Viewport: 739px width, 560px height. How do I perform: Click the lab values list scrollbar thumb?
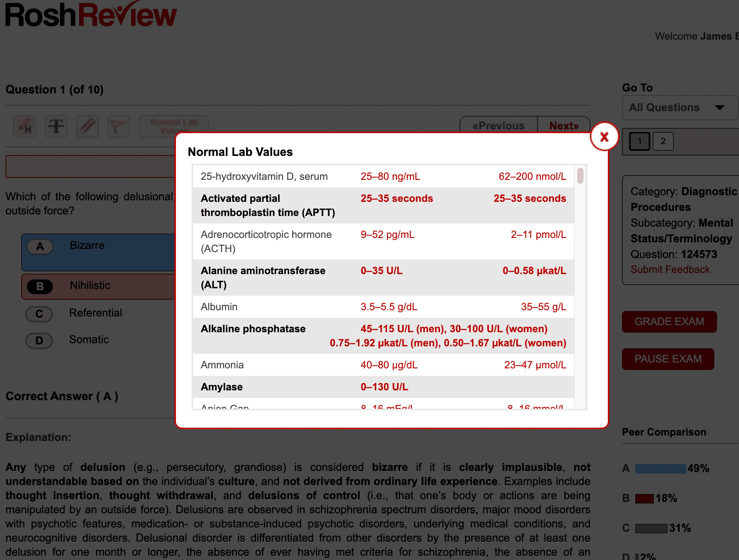pos(580,176)
